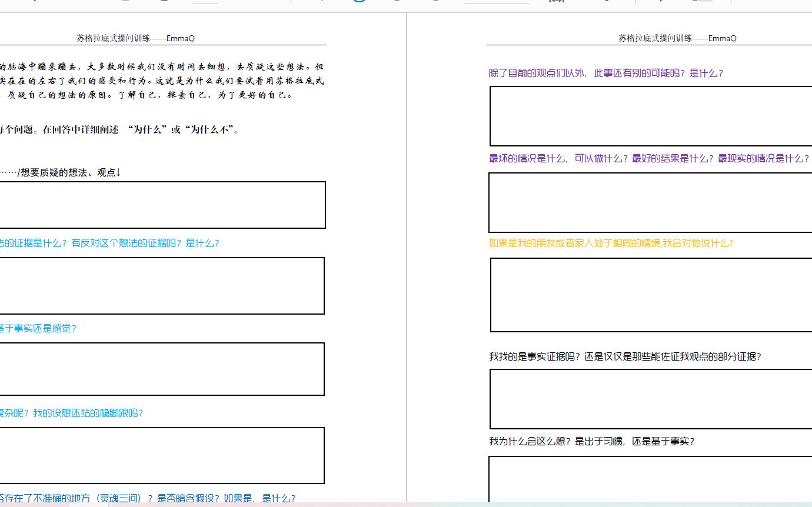812x507 pixels.
Task: Click the purple question 此事还有别的可能吗？是什么？
Action: pos(606,74)
